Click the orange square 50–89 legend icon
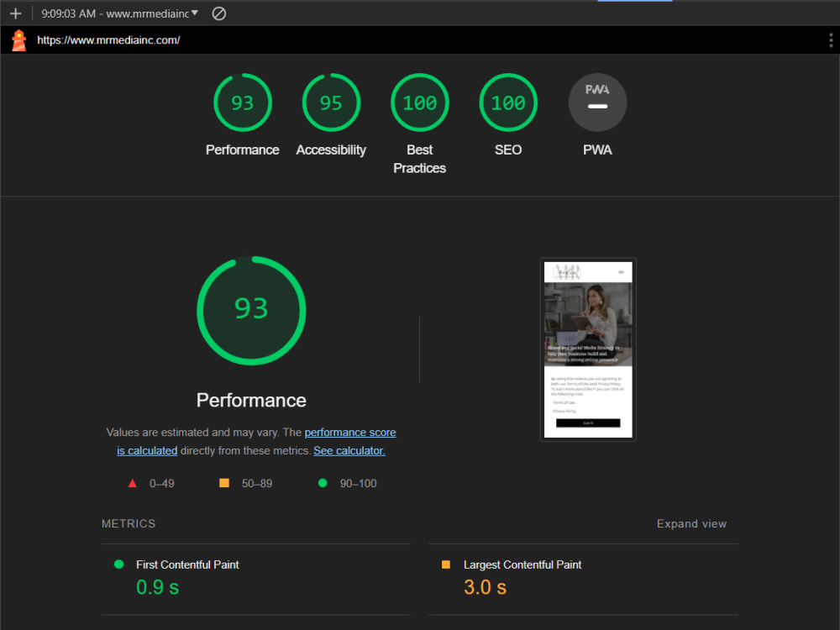 coord(224,483)
